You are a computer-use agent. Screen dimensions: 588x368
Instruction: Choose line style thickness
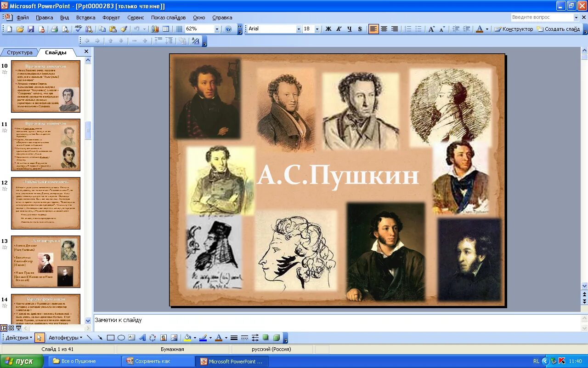234,338
